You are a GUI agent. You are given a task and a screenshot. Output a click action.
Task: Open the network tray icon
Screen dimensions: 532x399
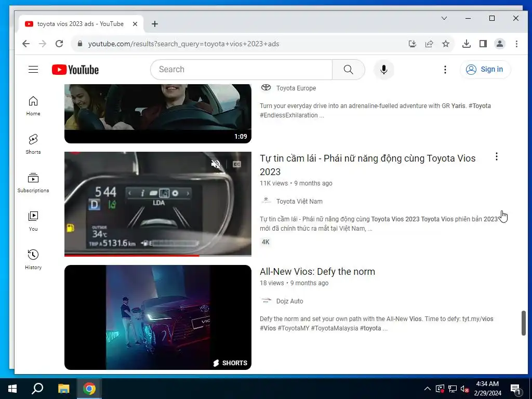pyautogui.click(x=453, y=389)
